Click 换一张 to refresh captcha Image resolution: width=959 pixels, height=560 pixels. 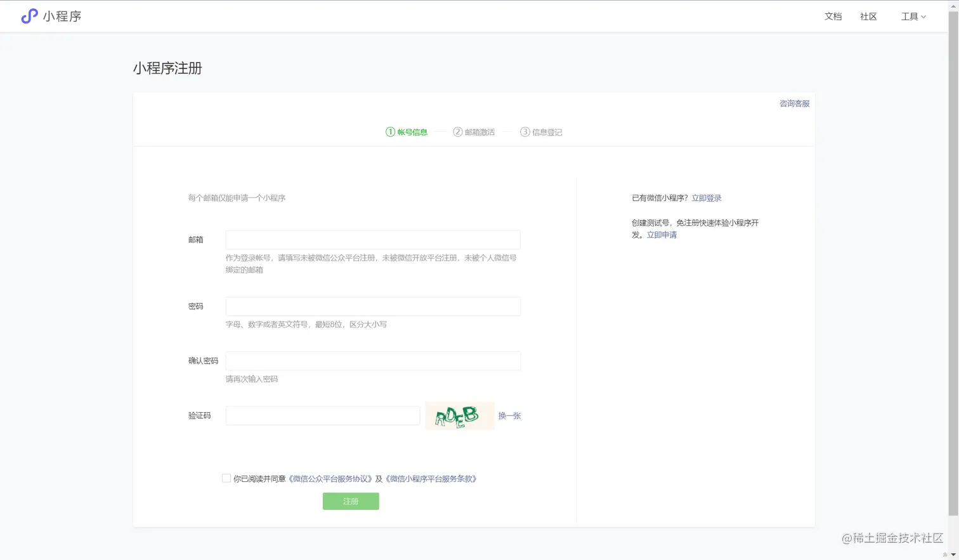click(509, 416)
